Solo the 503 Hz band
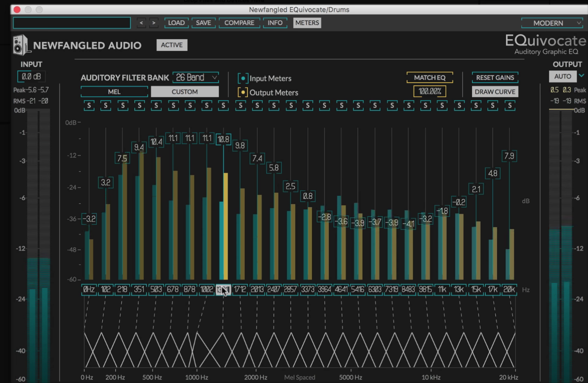This screenshot has height=383, width=588. click(156, 106)
